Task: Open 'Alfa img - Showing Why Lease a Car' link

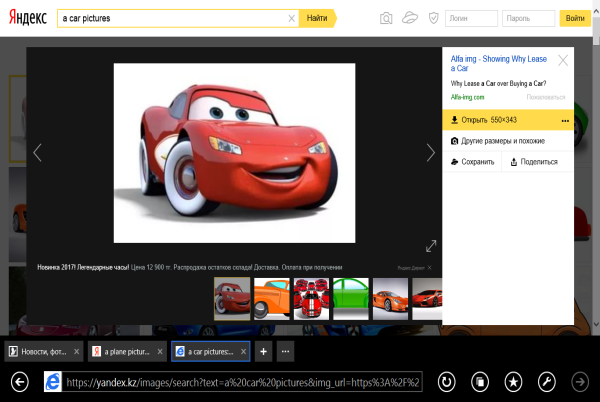Action: click(x=498, y=63)
